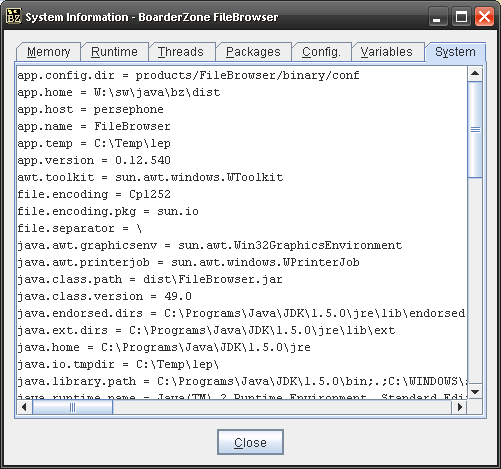Click the file.encoding = Cp1252 line
The width and height of the screenshot is (501, 469).
point(94,194)
